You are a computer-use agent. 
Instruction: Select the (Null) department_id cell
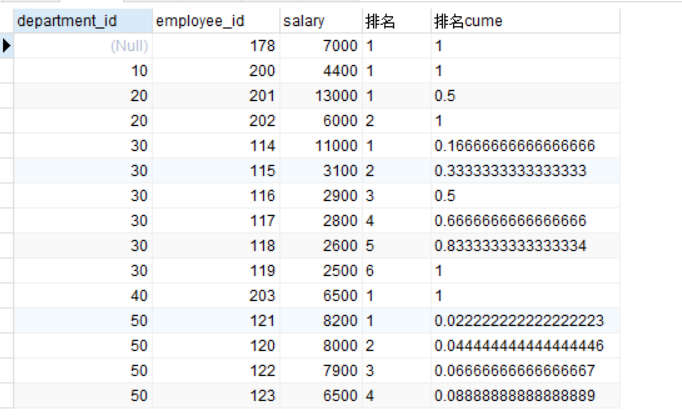[83, 46]
